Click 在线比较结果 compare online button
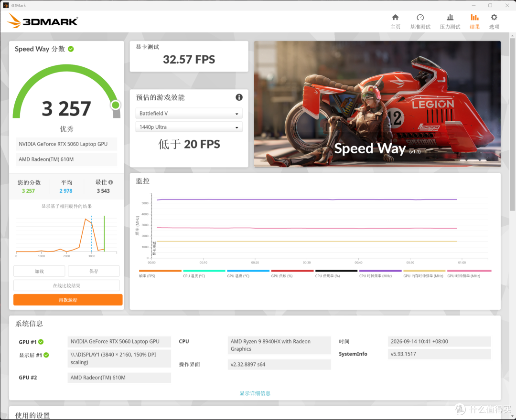The height and width of the screenshot is (420, 516). (x=66, y=285)
